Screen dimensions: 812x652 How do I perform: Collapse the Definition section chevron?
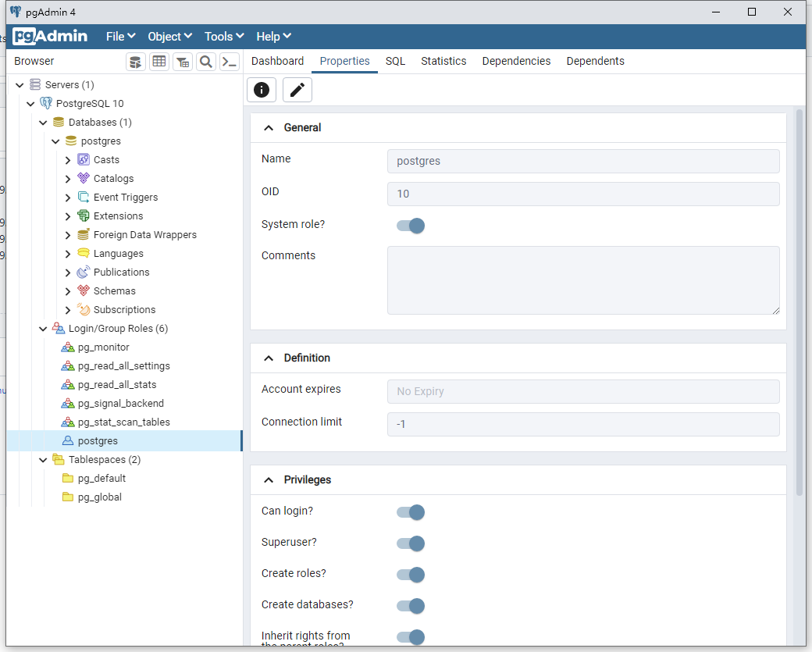(x=269, y=358)
